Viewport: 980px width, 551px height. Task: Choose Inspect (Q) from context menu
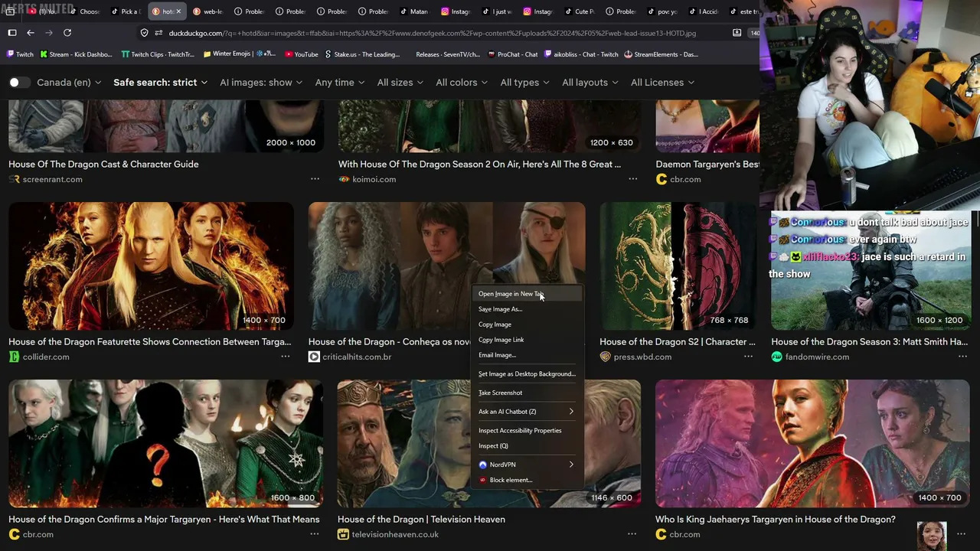[528, 446]
